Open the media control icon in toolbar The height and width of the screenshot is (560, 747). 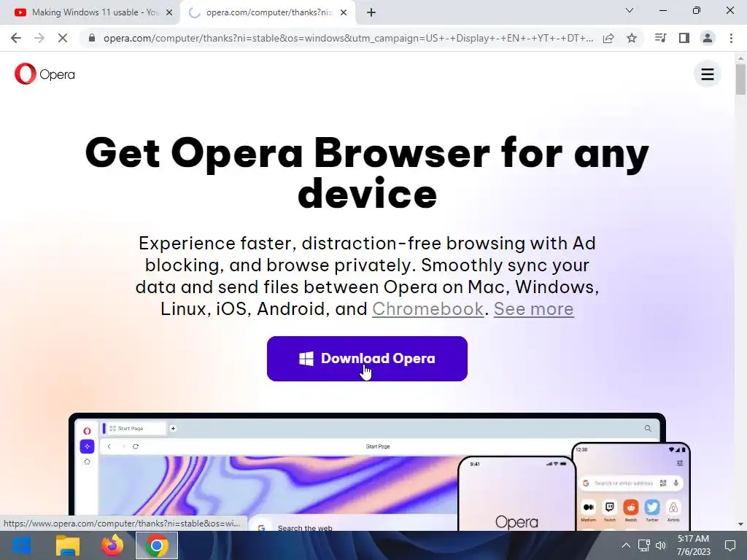[660, 38]
